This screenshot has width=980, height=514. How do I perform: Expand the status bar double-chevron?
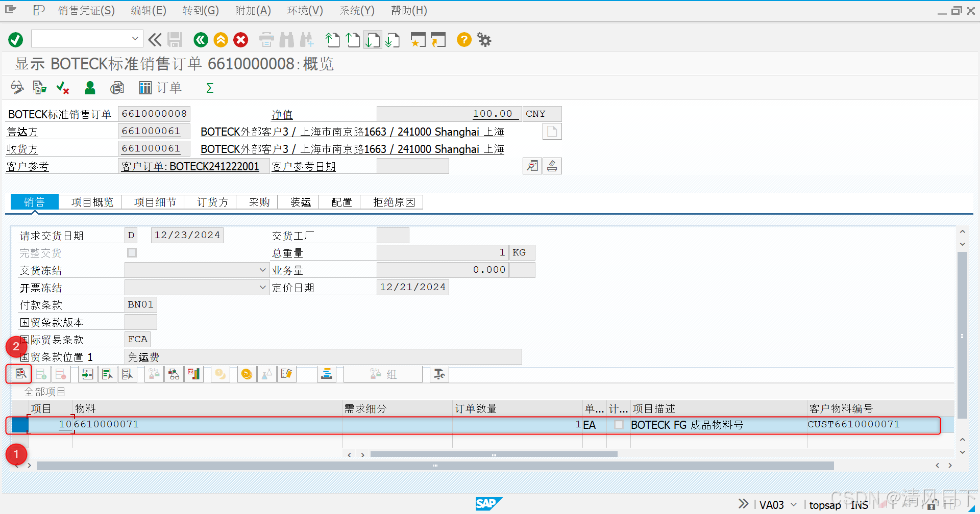743,504
